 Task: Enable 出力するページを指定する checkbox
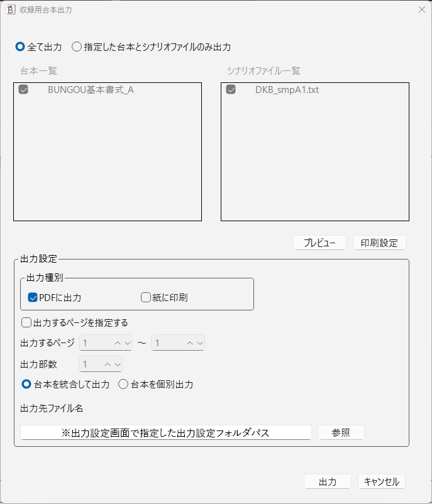coord(26,322)
